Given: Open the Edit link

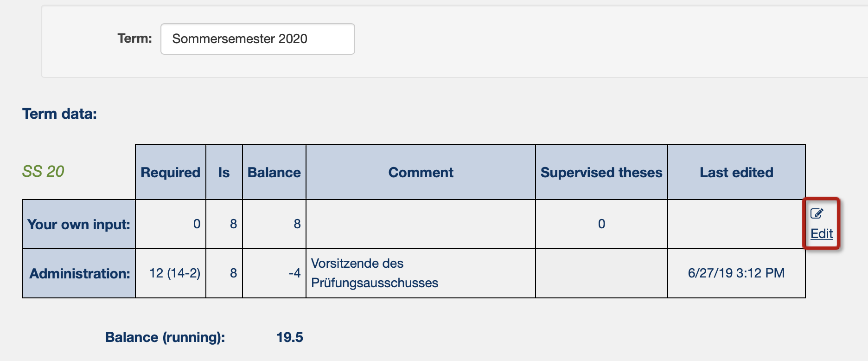Looking at the screenshot, I should (822, 233).
